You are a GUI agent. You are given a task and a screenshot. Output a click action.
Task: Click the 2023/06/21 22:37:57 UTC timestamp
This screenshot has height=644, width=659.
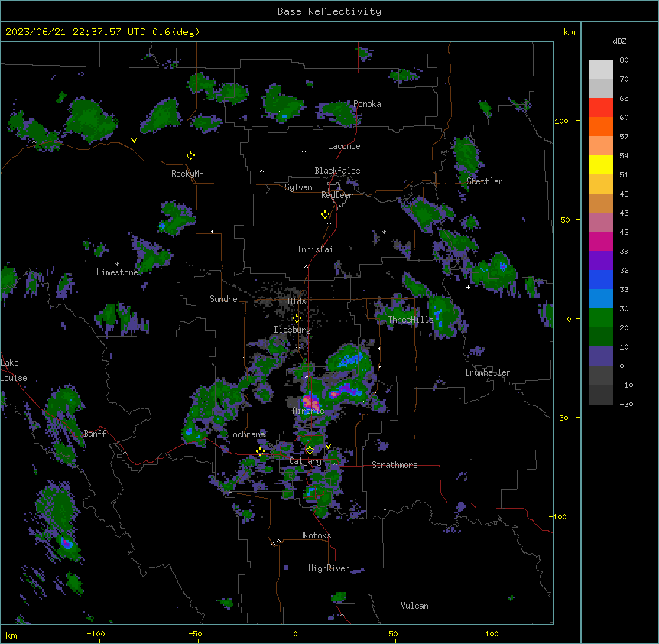[76, 32]
